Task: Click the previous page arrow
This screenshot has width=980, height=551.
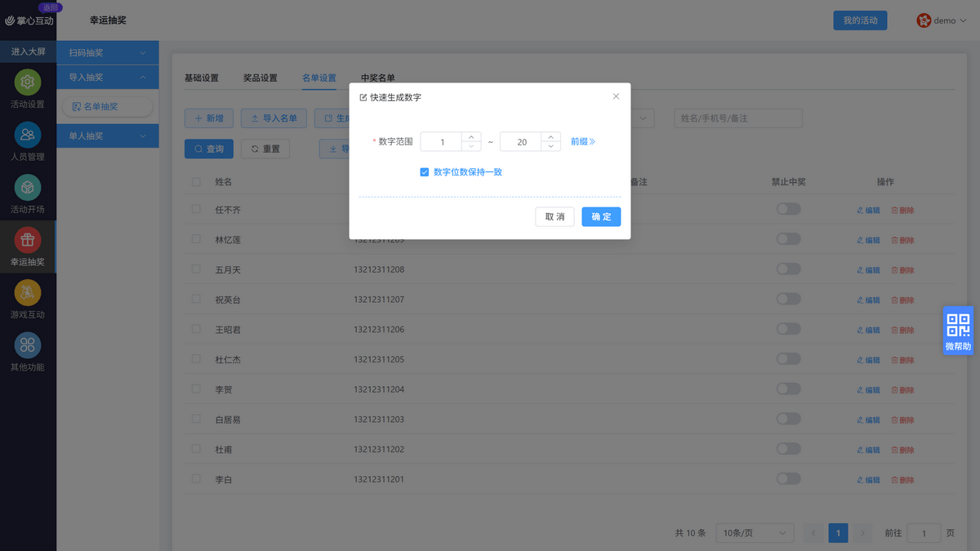Action: [x=813, y=533]
